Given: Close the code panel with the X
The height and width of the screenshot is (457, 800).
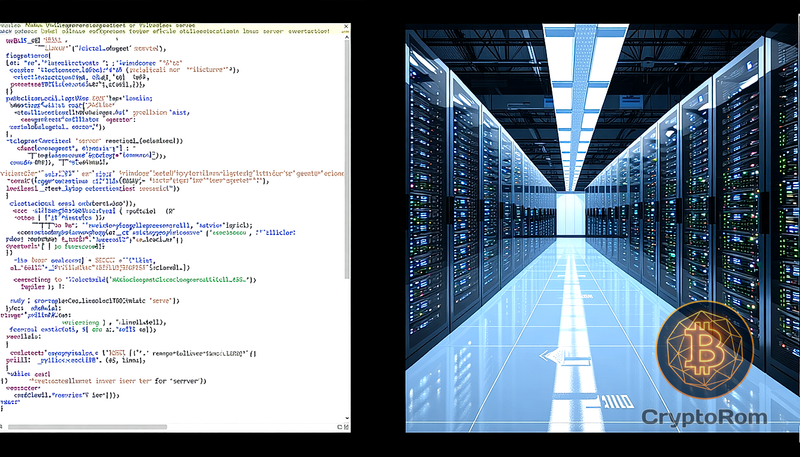Looking at the screenshot, I should [346, 26].
